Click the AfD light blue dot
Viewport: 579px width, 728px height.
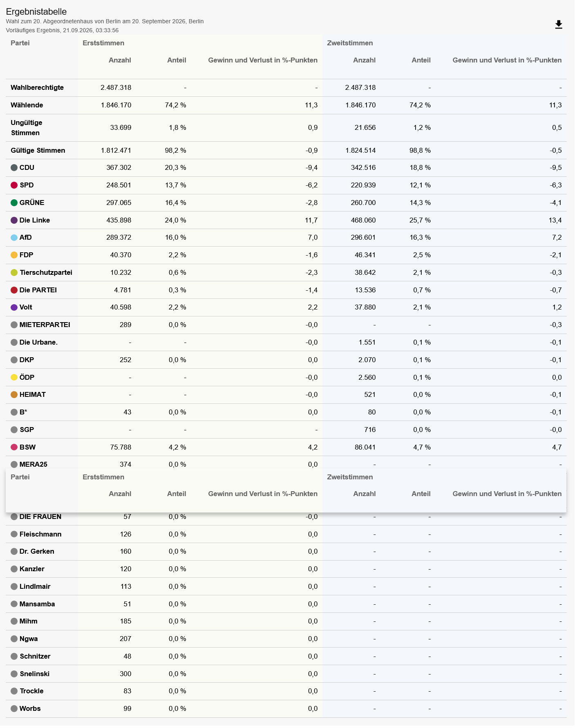14,238
